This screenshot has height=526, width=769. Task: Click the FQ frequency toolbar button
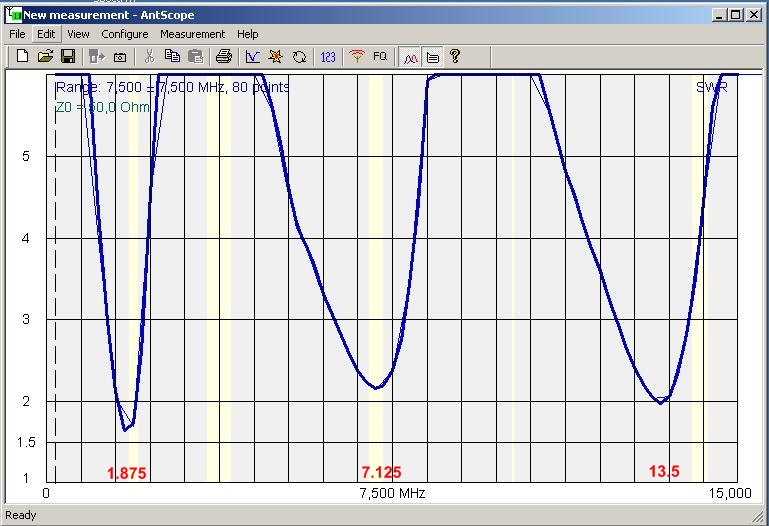point(380,56)
